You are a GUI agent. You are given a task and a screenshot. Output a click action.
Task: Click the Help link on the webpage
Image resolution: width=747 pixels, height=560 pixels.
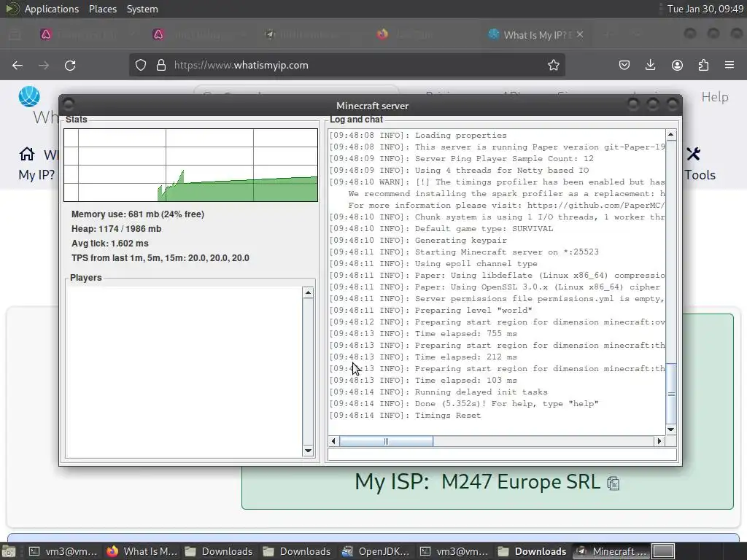[x=715, y=97]
